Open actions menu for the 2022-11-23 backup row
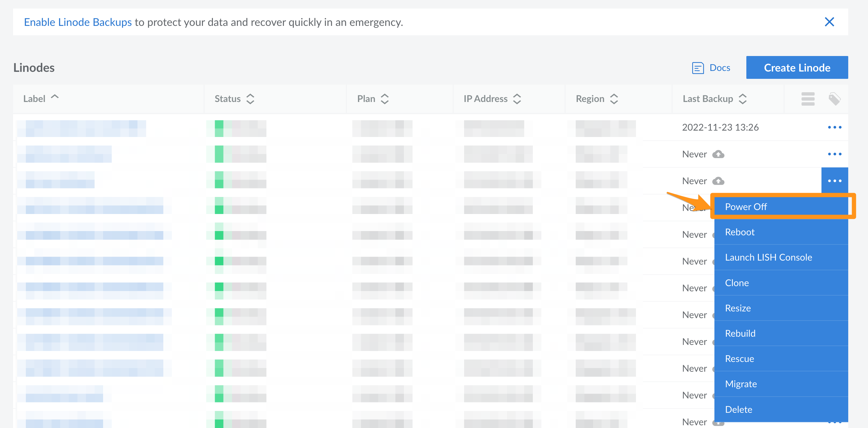The width and height of the screenshot is (868, 428). pyautogui.click(x=834, y=127)
